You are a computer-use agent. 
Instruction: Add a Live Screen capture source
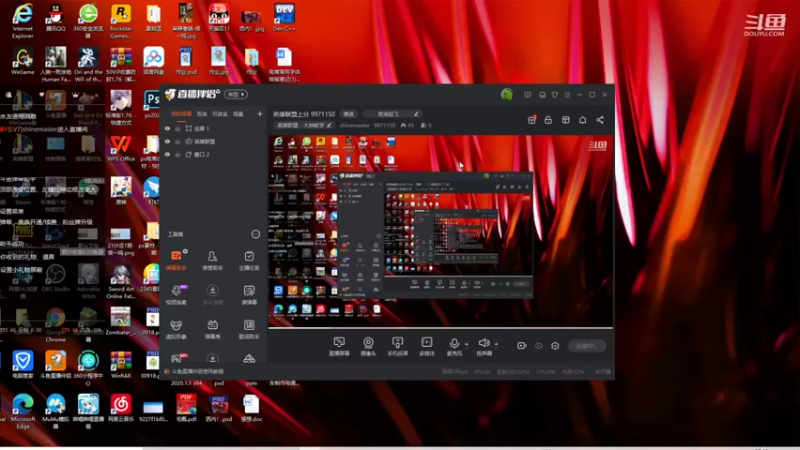339,346
